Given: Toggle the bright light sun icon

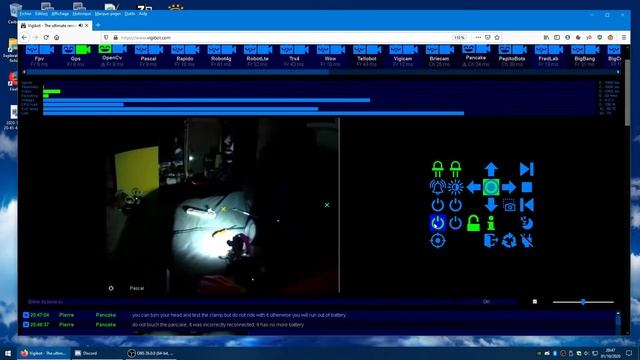Looking at the screenshot, I should (x=456, y=187).
